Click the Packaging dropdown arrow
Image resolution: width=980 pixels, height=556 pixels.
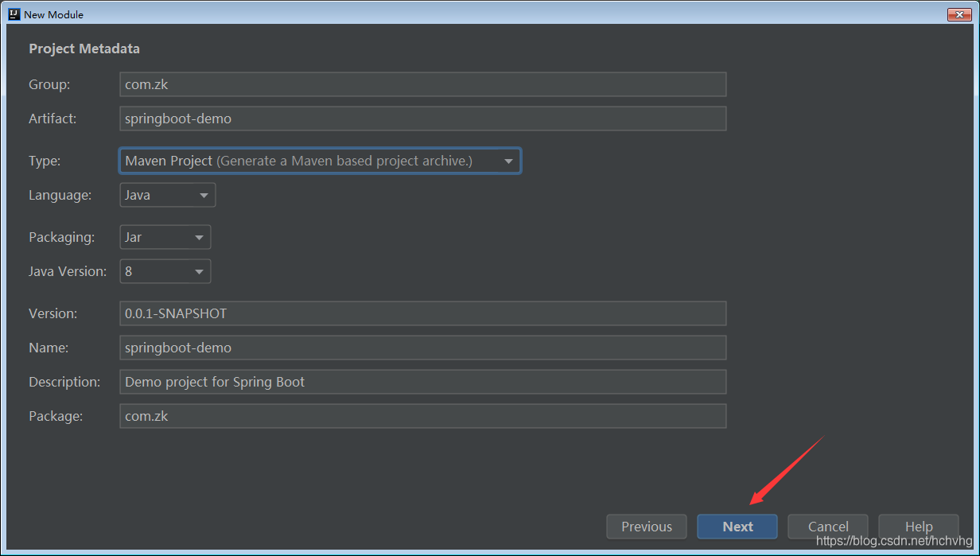coord(199,237)
